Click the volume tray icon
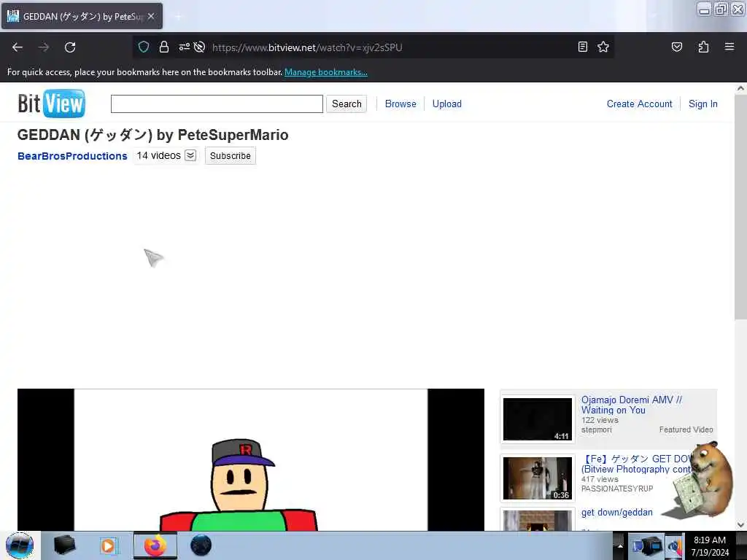This screenshot has height=560, width=747. (x=674, y=546)
